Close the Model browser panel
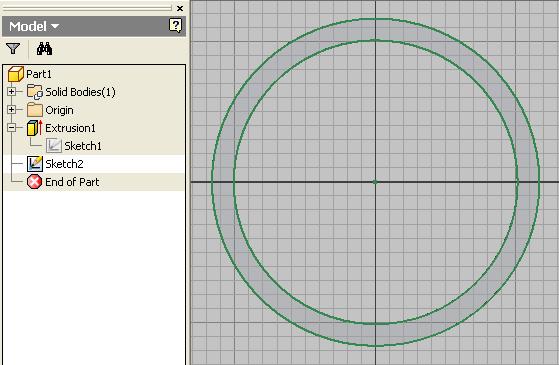The height and width of the screenshot is (365, 559). 180,8
